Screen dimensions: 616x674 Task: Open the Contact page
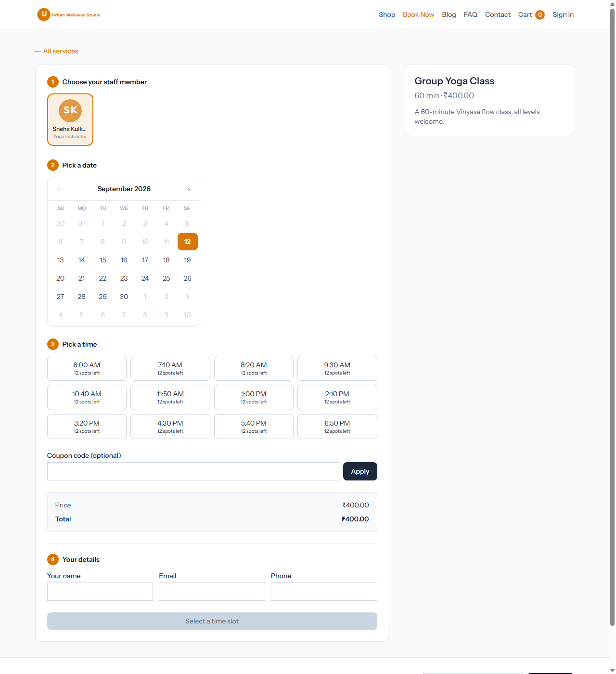coord(498,14)
